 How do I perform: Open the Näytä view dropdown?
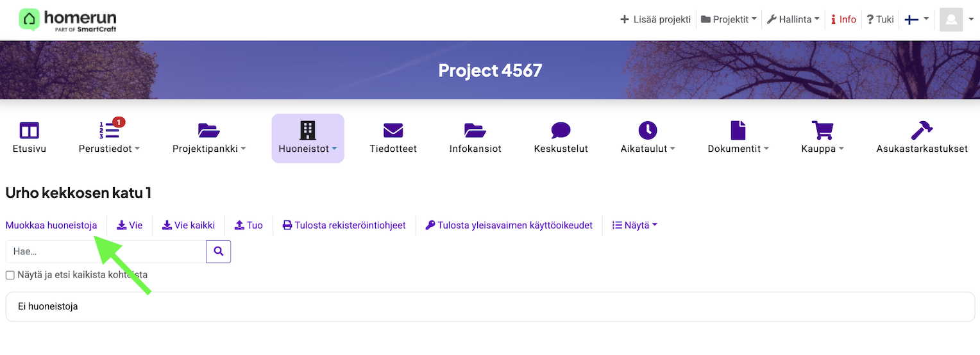tap(634, 226)
